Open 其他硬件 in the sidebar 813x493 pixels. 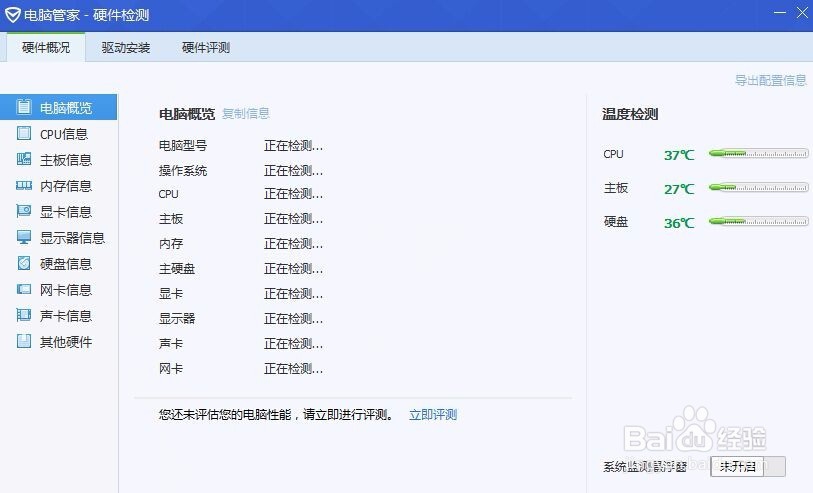click(x=58, y=342)
